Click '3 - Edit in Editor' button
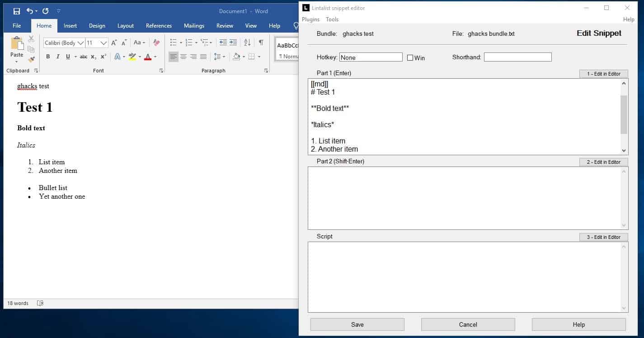Viewport: 644px width, 338px height. pos(604,237)
